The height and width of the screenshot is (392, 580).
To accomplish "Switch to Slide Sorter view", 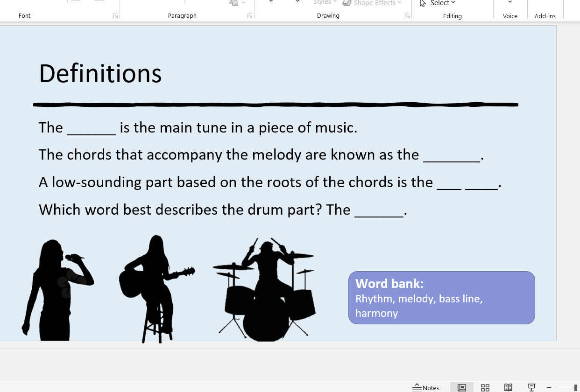I will 485,387.
